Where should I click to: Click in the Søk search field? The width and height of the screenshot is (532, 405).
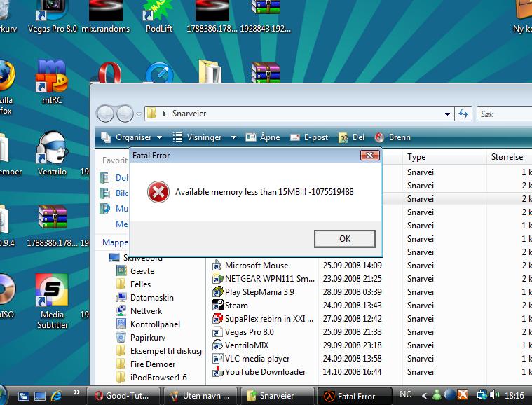(x=505, y=114)
